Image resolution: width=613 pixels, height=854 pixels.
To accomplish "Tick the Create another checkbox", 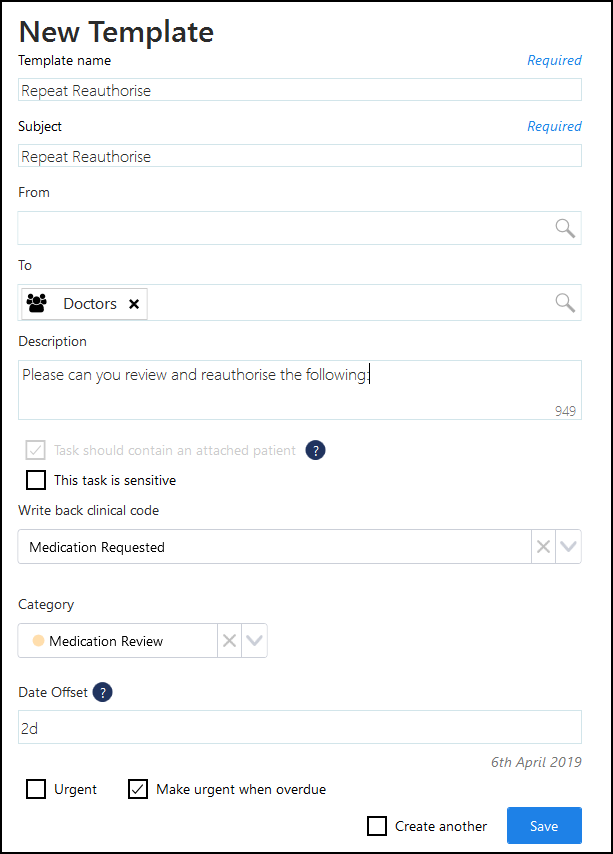I will [377, 826].
